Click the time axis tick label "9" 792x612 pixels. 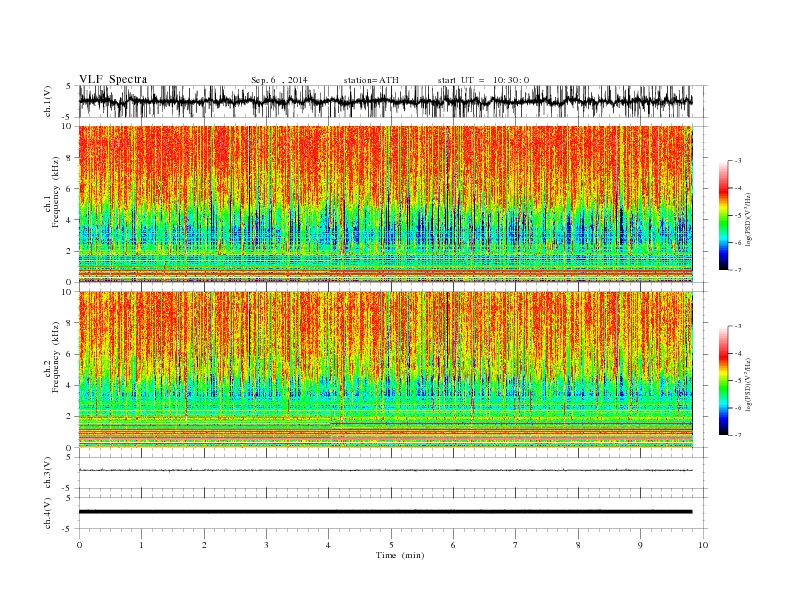[x=640, y=545]
